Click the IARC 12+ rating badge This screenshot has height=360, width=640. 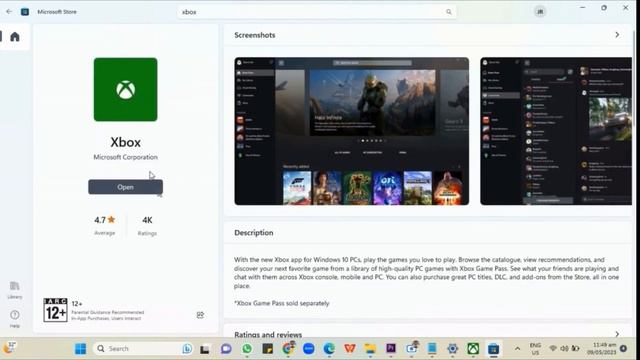[x=56, y=310]
